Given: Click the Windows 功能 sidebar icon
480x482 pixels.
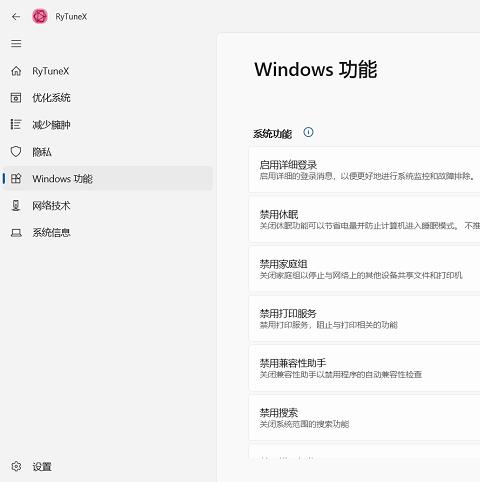Looking at the screenshot, I should (x=16, y=179).
